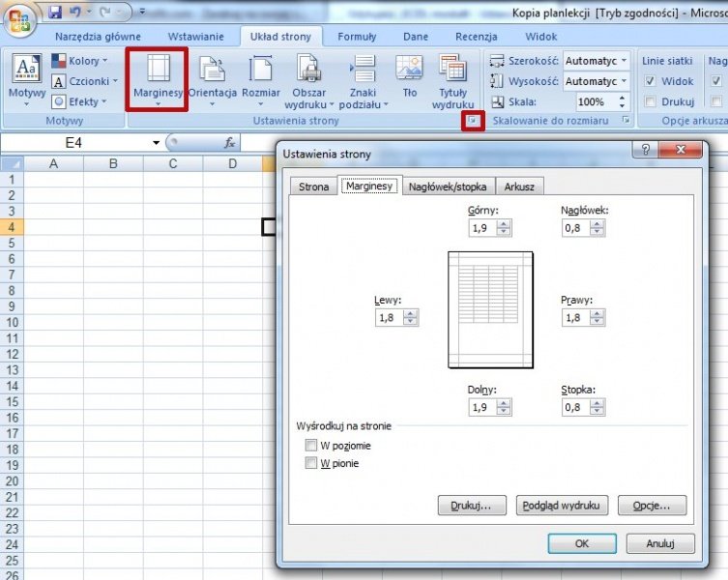Enable W poziomie centering checkbox
The width and height of the screenshot is (728, 580).
(x=311, y=446)
